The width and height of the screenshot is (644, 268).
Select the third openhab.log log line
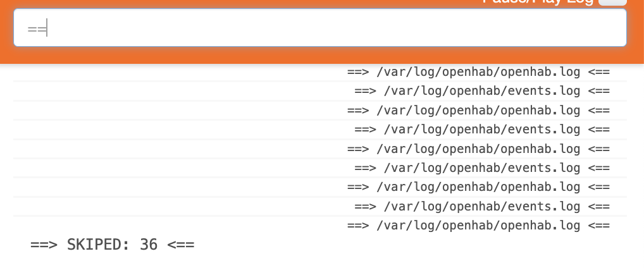pyautogui.click(x=478, y=149)
